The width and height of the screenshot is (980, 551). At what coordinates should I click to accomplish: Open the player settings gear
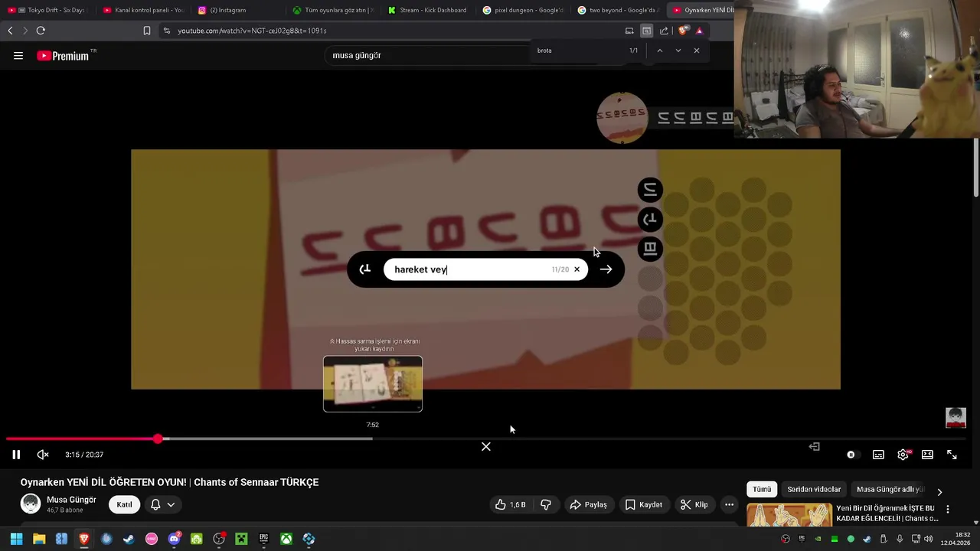(903, 455)
